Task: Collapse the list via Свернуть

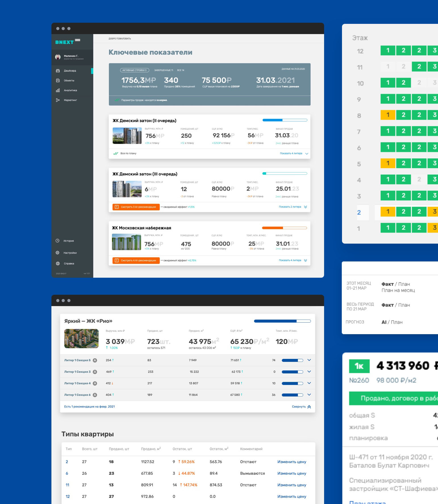Action: (301, 407)
